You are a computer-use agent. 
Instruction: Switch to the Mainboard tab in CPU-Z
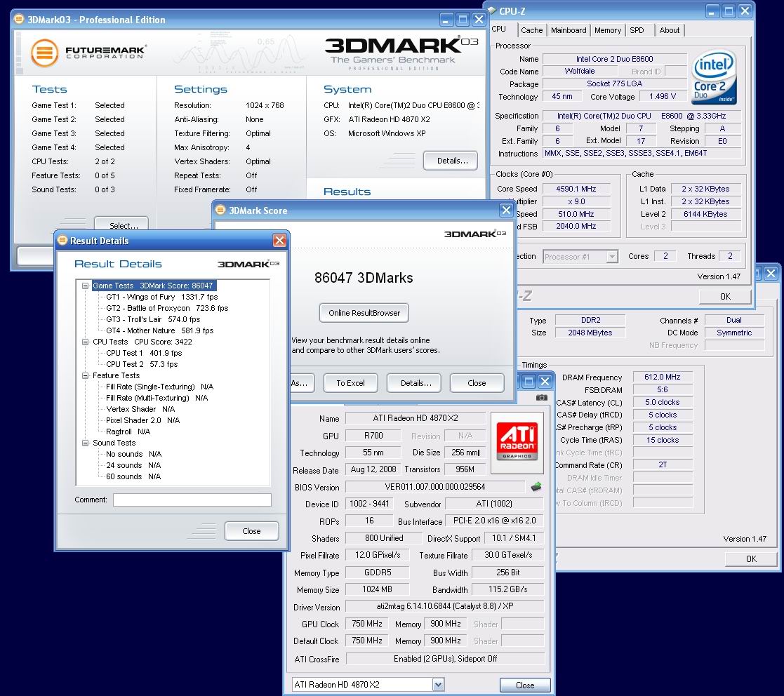(569, 30)
